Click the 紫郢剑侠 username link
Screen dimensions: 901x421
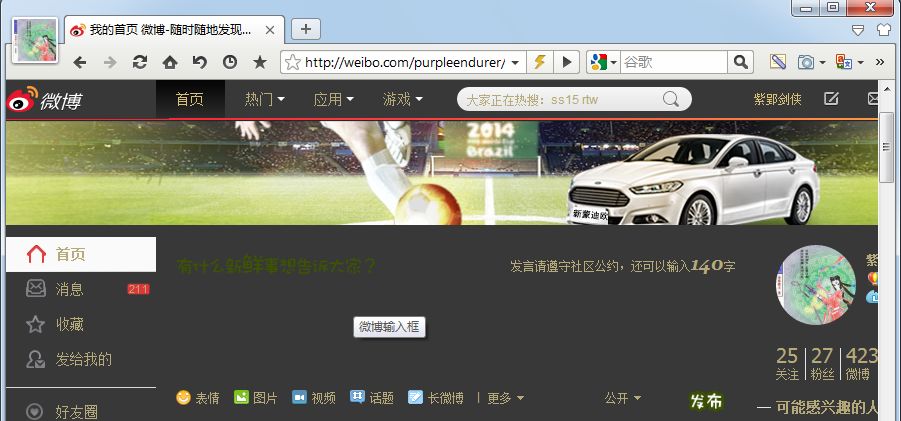coord(777,99)
